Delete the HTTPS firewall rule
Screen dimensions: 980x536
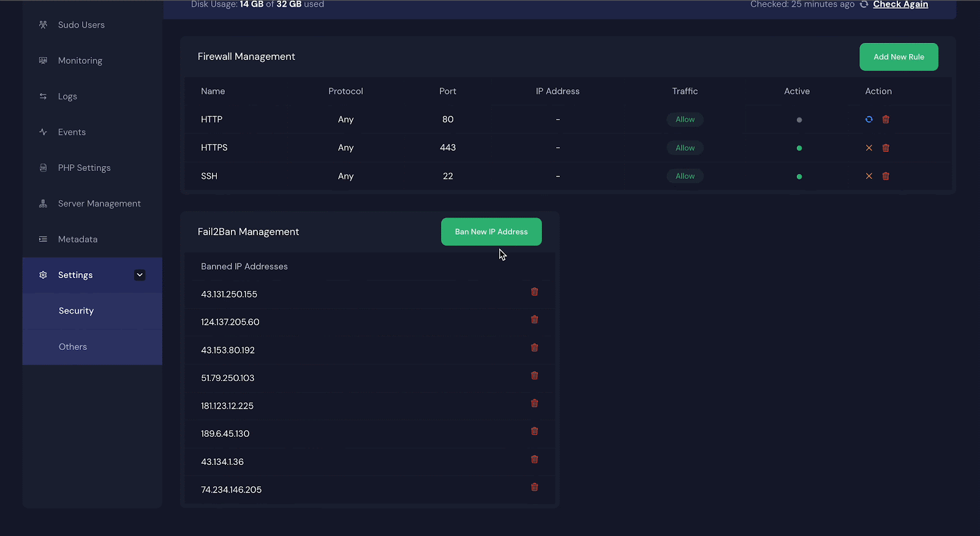tap(886, 148)
